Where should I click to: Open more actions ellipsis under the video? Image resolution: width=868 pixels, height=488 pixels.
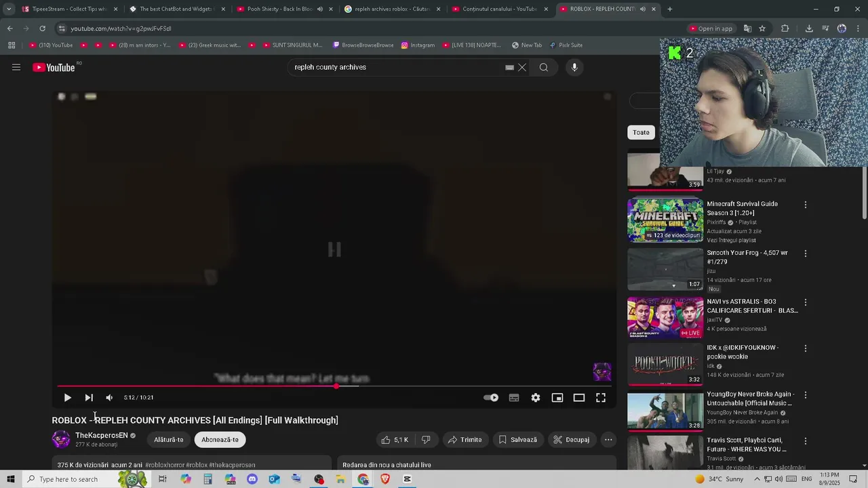(608, 440)
